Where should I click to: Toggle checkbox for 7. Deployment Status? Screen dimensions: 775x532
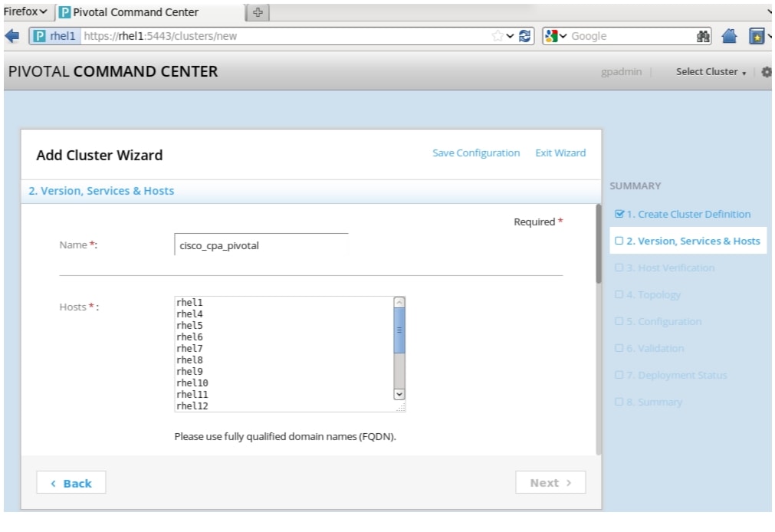click(x=619, y=375)
